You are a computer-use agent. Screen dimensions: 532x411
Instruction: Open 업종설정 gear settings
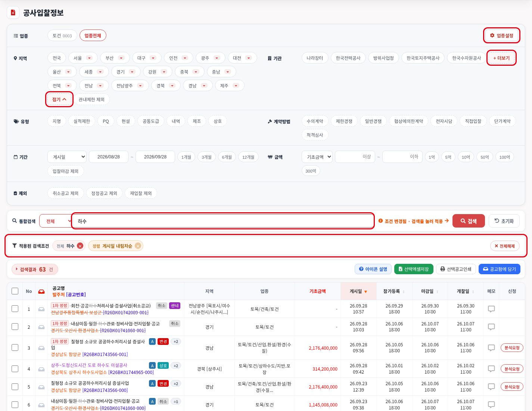point(501,35)
